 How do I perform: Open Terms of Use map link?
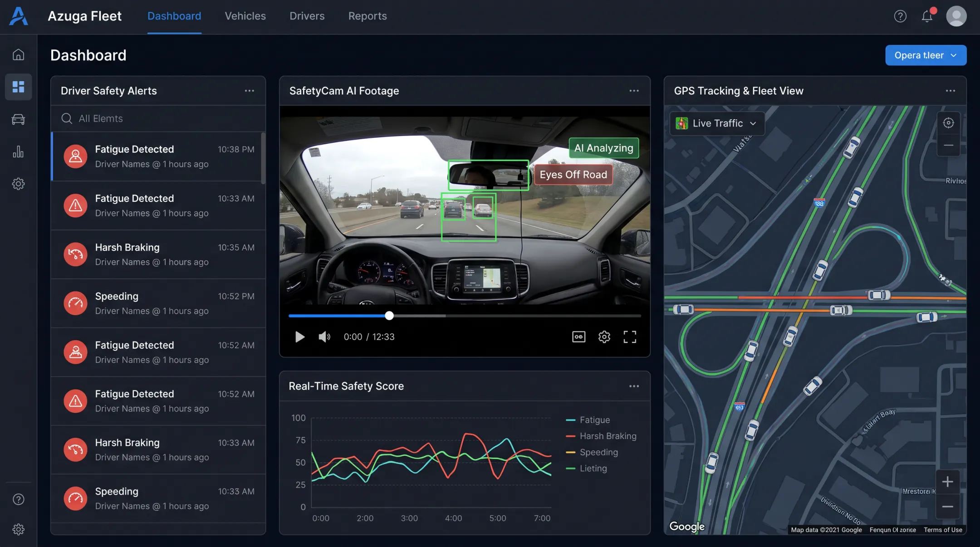coord(943,530)
